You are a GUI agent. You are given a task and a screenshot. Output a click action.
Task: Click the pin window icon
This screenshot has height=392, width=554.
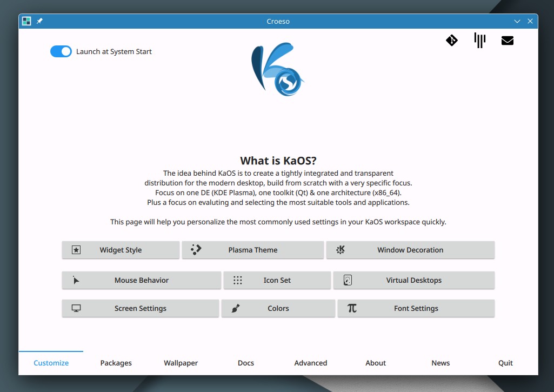(39, 21)
